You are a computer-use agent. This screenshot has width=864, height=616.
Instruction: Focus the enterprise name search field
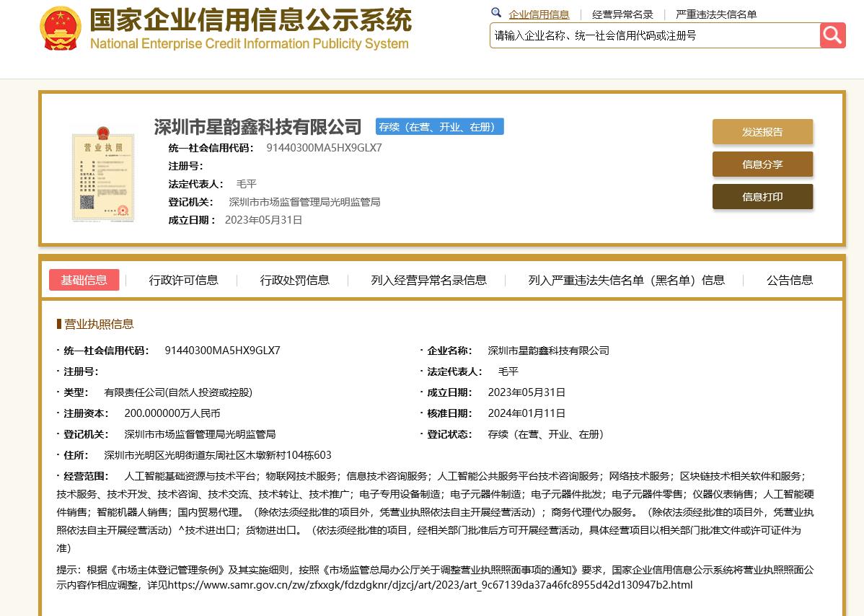pos(655,36)
